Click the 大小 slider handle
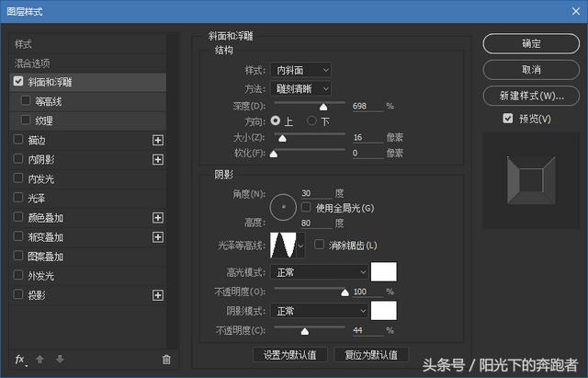 click(282, 139)
